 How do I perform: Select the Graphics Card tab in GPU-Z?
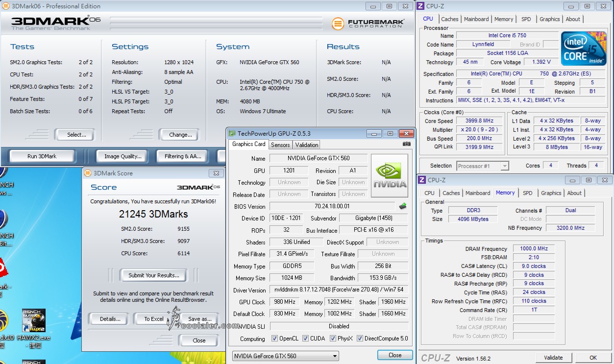249,144
